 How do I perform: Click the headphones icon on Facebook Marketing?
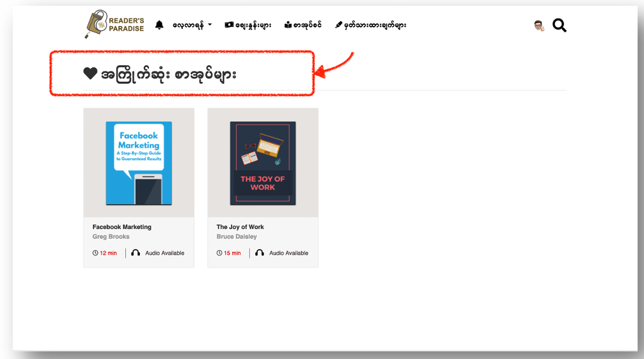pyautogui.click(x=136, y=253)
